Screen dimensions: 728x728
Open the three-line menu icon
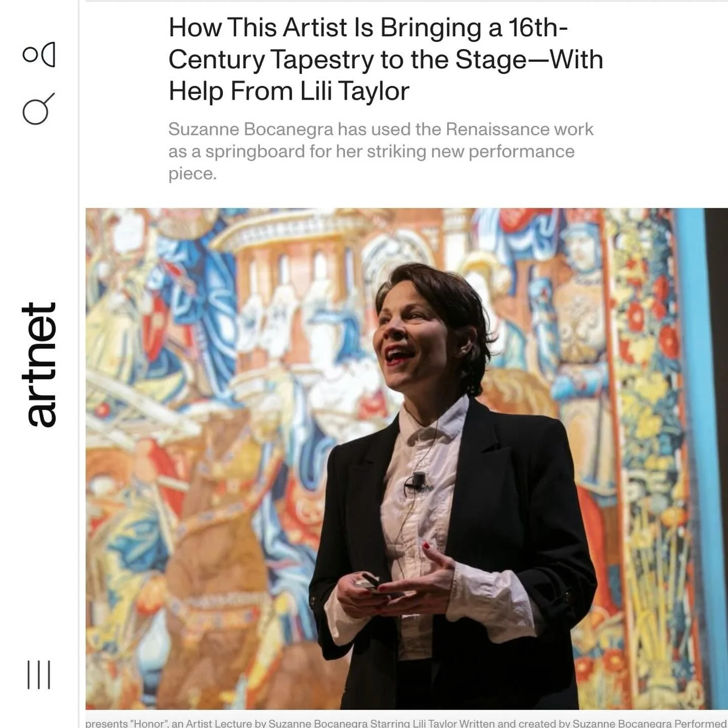tap(39, 674)
